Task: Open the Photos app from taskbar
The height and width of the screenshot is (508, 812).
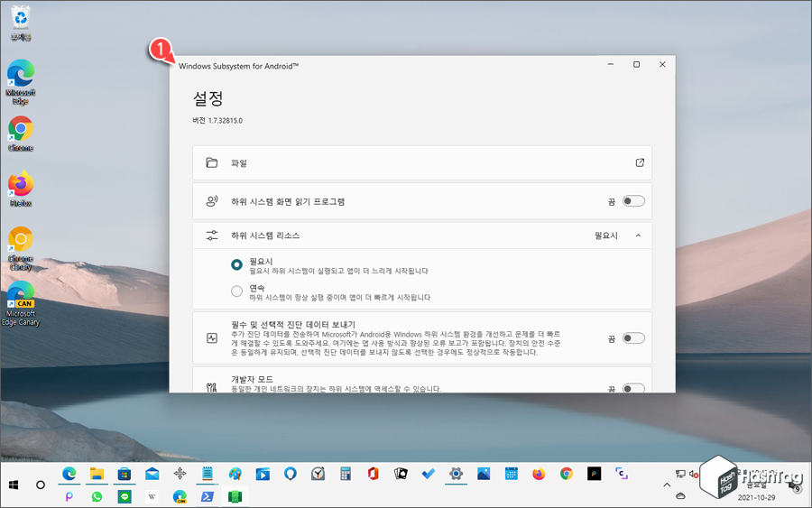Action: pos(484,474)
